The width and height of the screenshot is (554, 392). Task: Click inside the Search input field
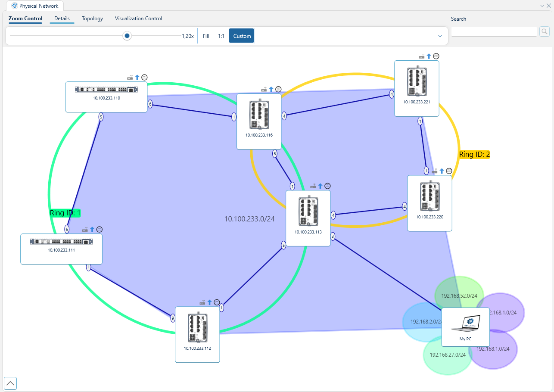494,31
